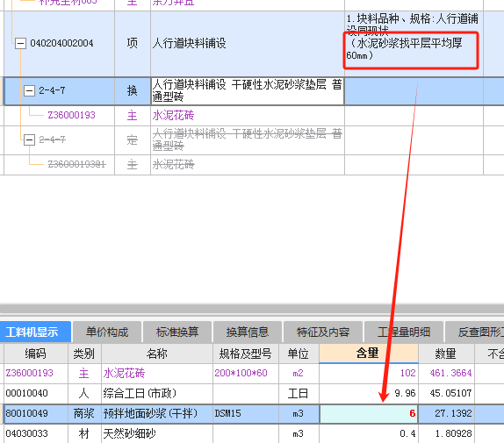
Task: Select the struck-through Z3600019301 item
Action: (76, 165)
